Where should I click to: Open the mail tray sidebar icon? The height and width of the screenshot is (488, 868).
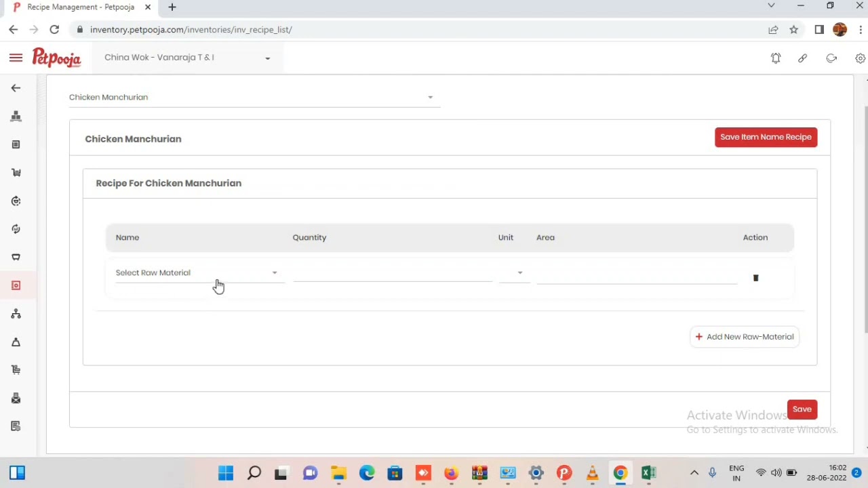(16, 399)
